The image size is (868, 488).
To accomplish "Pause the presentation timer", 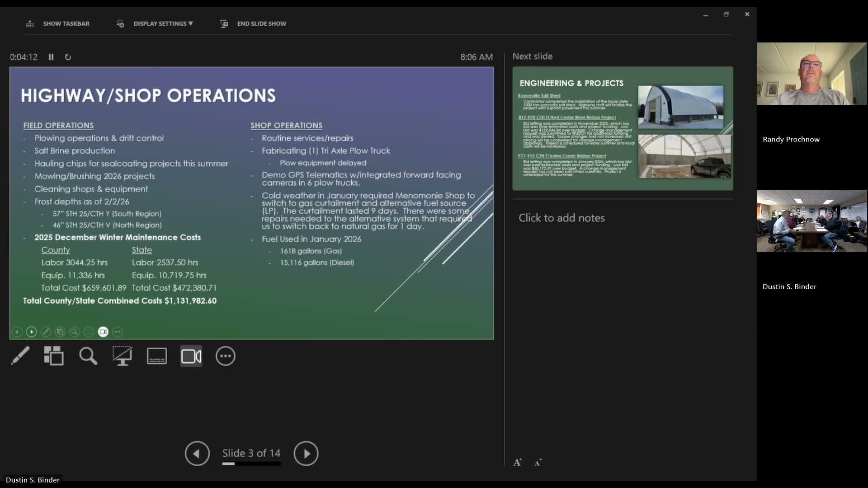I will click(x=51, y=57).
